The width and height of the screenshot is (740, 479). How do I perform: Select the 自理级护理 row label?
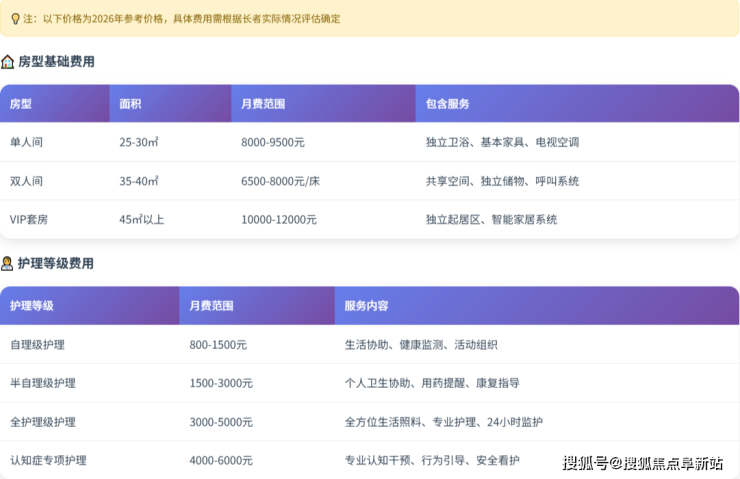[37, 344]
